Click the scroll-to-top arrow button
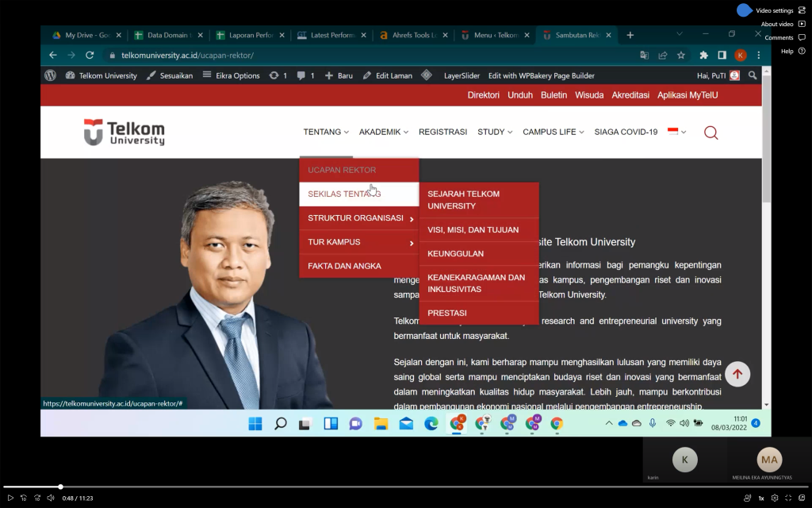 [737, 375]
